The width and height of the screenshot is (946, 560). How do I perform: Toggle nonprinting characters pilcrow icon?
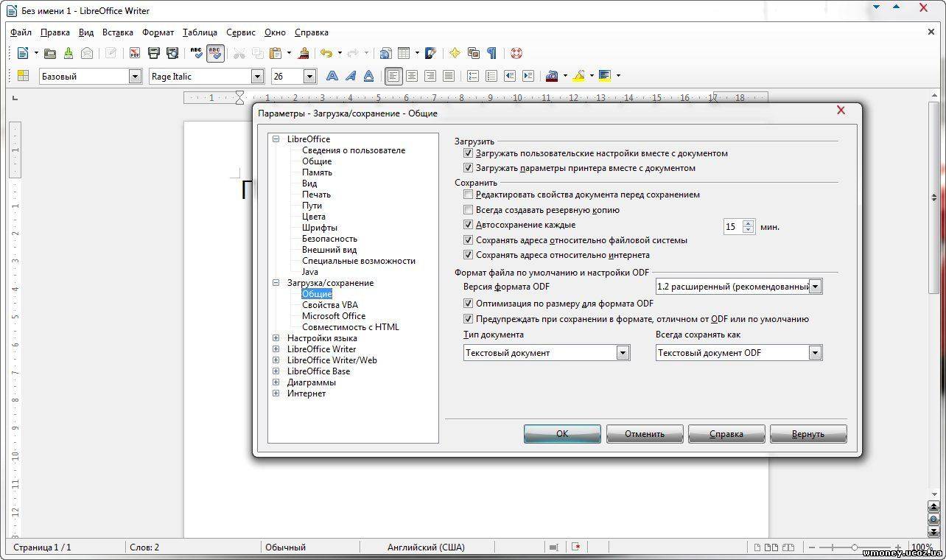[x=491, y=53]
